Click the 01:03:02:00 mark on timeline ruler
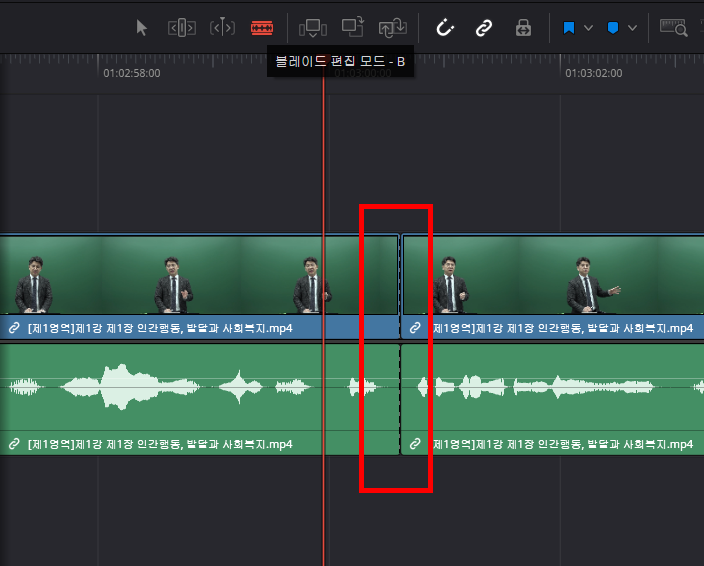 click(x=594, y=73)
